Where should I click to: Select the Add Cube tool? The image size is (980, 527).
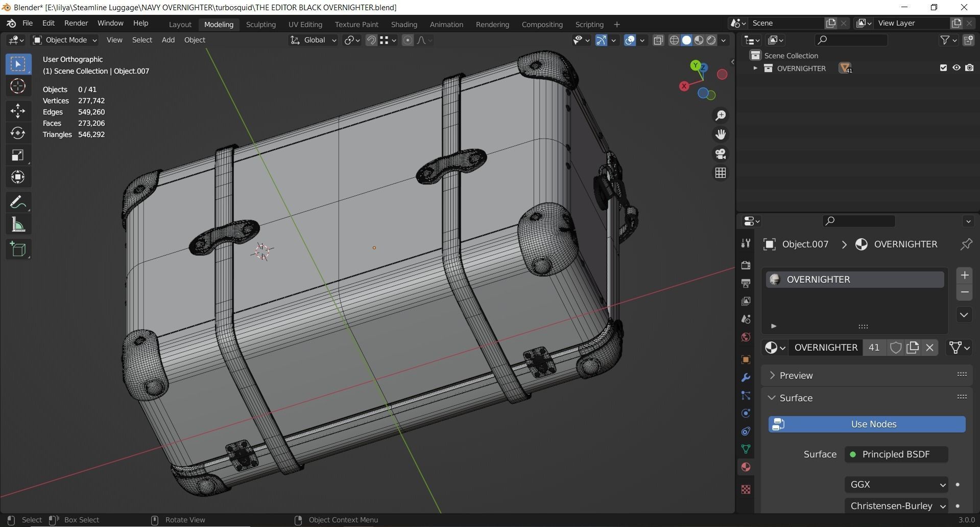18,249
